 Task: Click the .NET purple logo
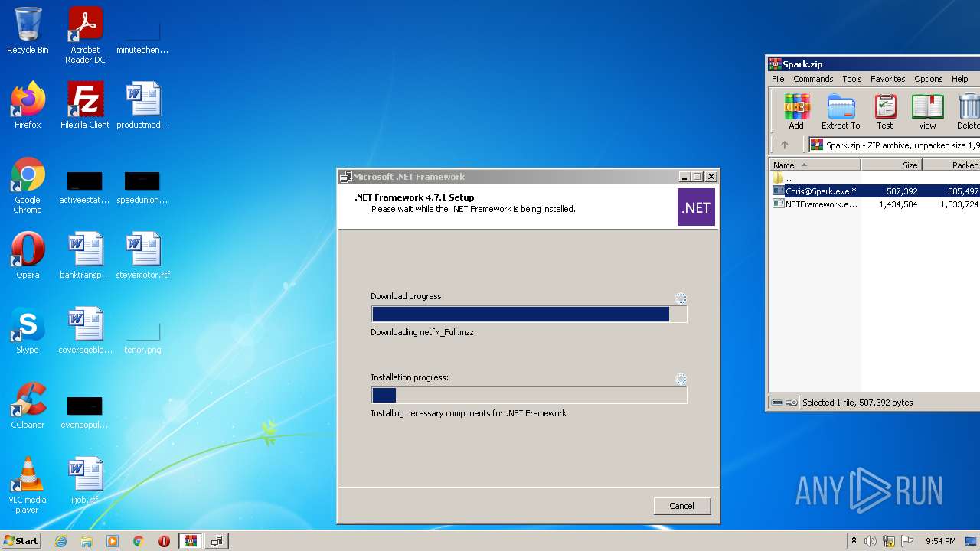(x=696, y=207)
